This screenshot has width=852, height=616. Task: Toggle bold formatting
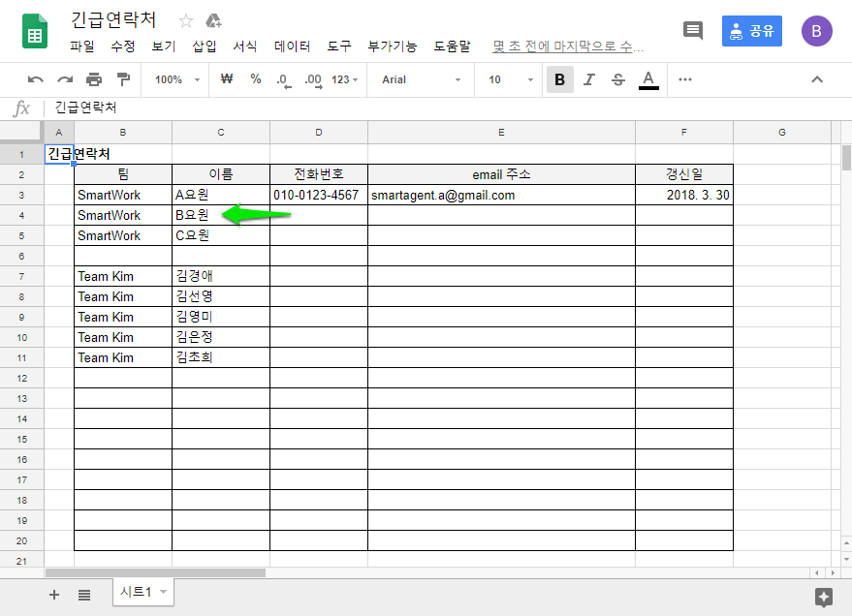click(559, 79)
